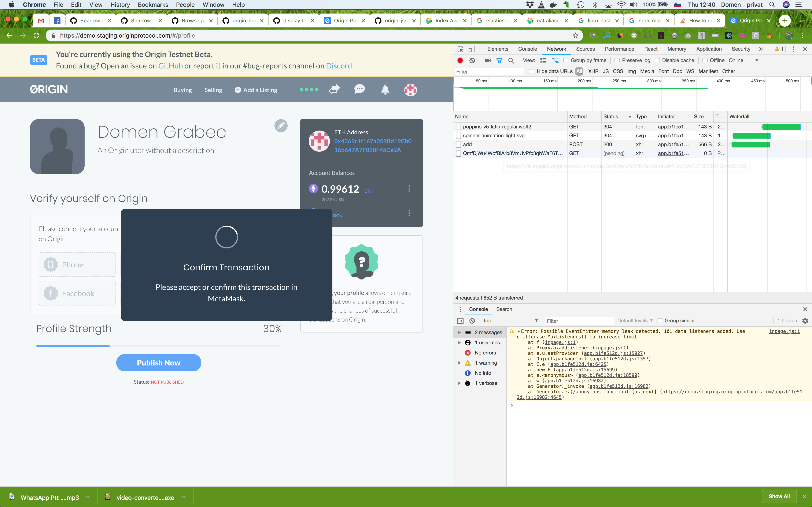Toggle the device toolbar in DevTools
Image resolution: width=812 pixels, height=507 pixels.
[472, 49]
